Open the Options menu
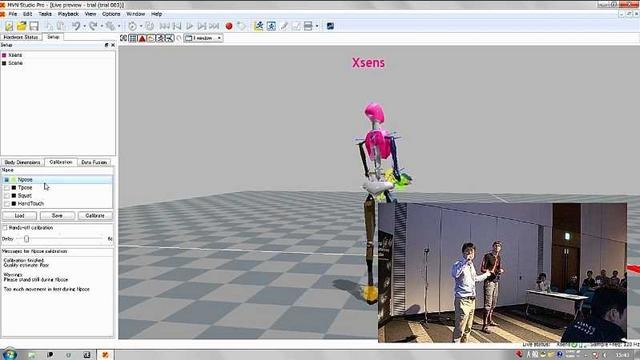This screenshot has height=360, width=640. pyautogui.click(x=111, y=14)
